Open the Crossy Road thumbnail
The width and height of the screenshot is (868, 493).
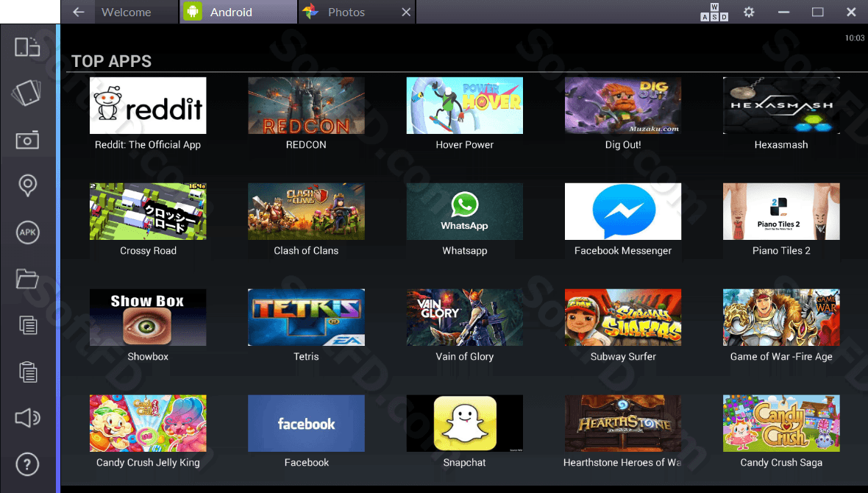pos(148,212)
